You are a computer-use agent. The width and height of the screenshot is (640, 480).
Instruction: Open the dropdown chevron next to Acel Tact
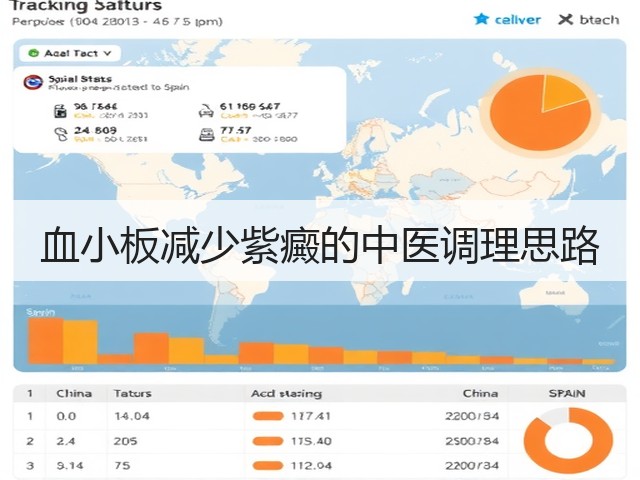pos(107,53)
